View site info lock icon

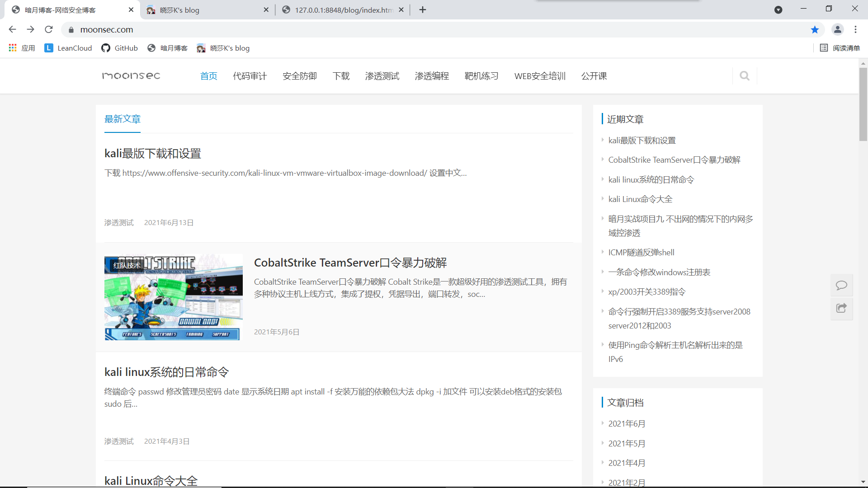[x=71, y=30]
